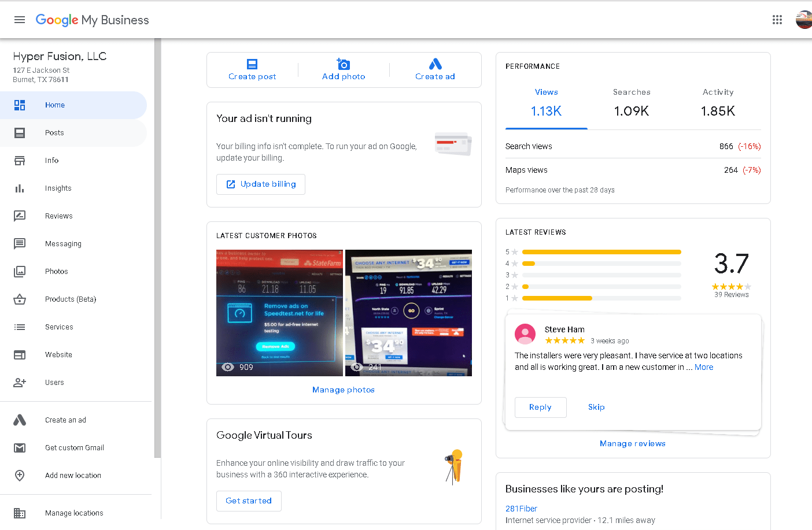Click the Search views row

[x=633, y=147]
